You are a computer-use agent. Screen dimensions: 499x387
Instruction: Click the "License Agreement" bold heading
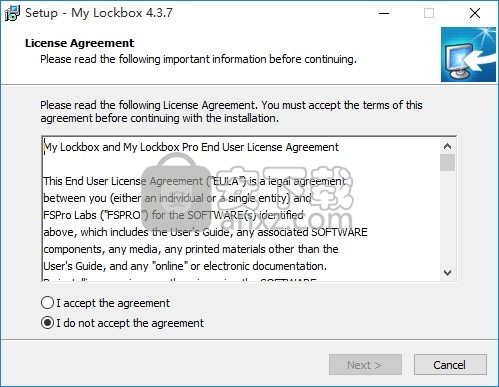pyautogui.click(x=79, y=43)
